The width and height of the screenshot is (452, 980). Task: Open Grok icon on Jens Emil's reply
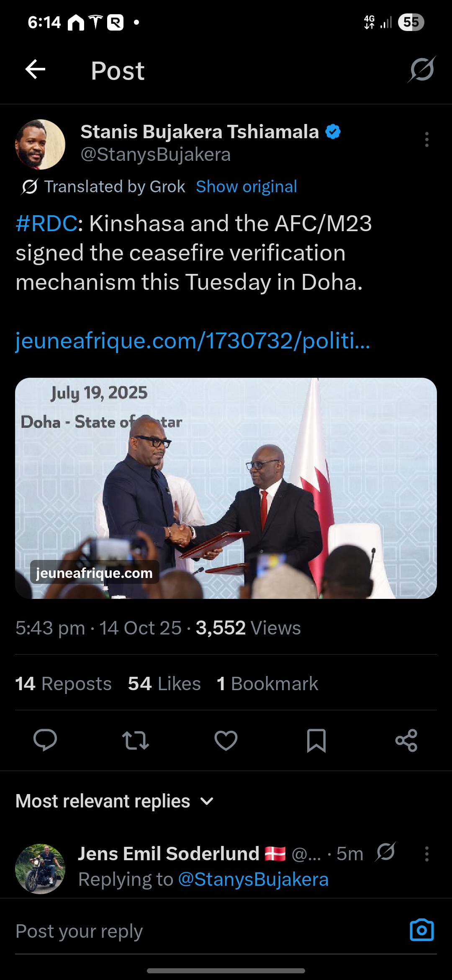[x=385, y=852]
